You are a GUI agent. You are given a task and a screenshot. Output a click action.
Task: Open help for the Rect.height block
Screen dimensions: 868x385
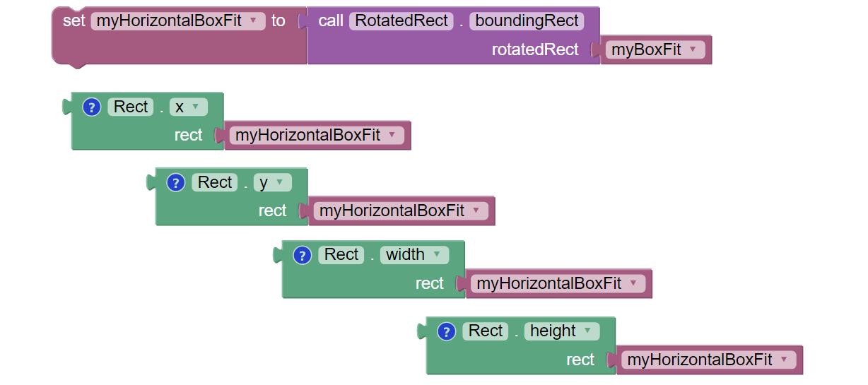click(x=446, y=331)
